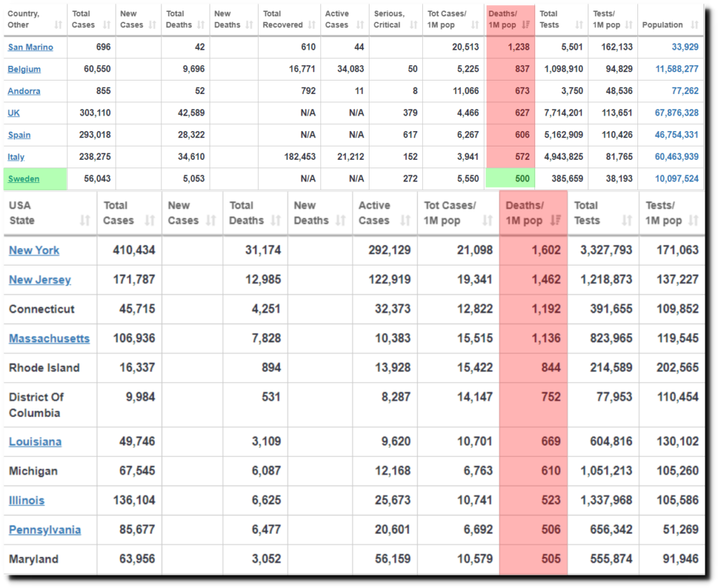The height and width of the screenshot is (588, 718).
Task: Click sort arrows in Country, Other header
Action: 59,25
